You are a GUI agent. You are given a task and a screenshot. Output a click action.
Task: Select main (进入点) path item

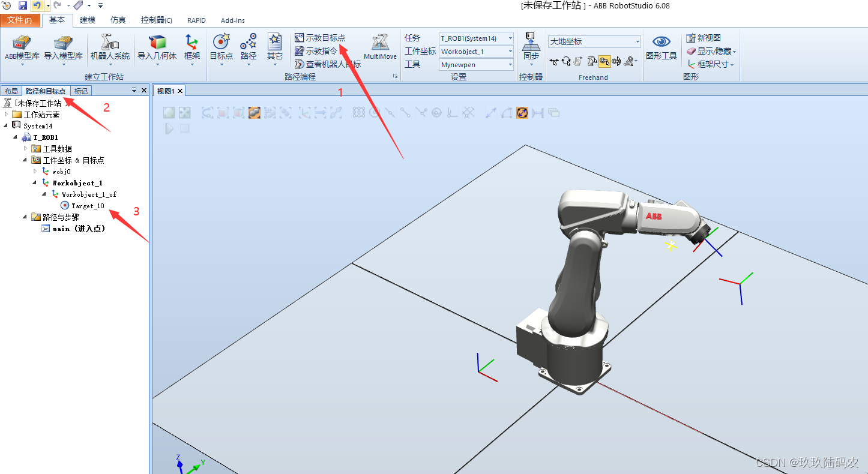[73, 229]
